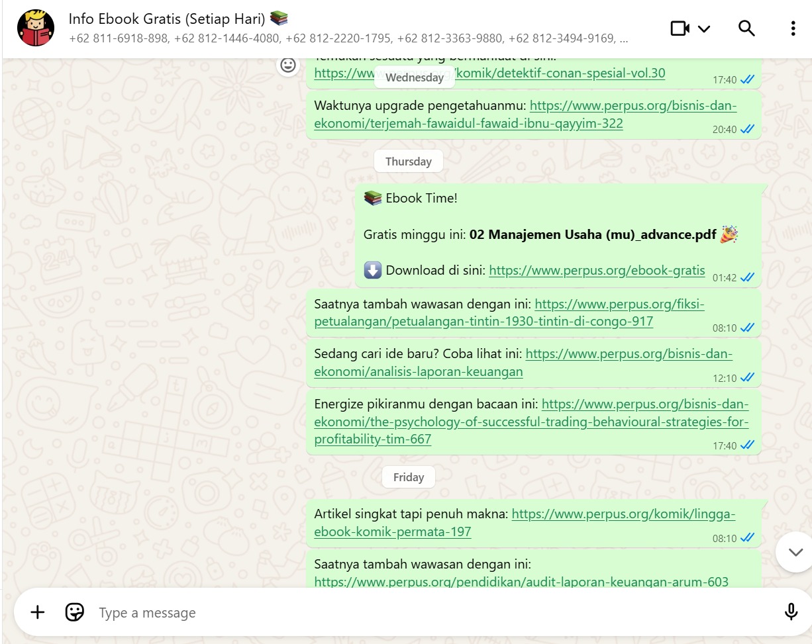The height and width of the screenshot is (644, 812).
Task: Open the audit-laporan-keuangan-arum-603 link
Action: point(521,582)
